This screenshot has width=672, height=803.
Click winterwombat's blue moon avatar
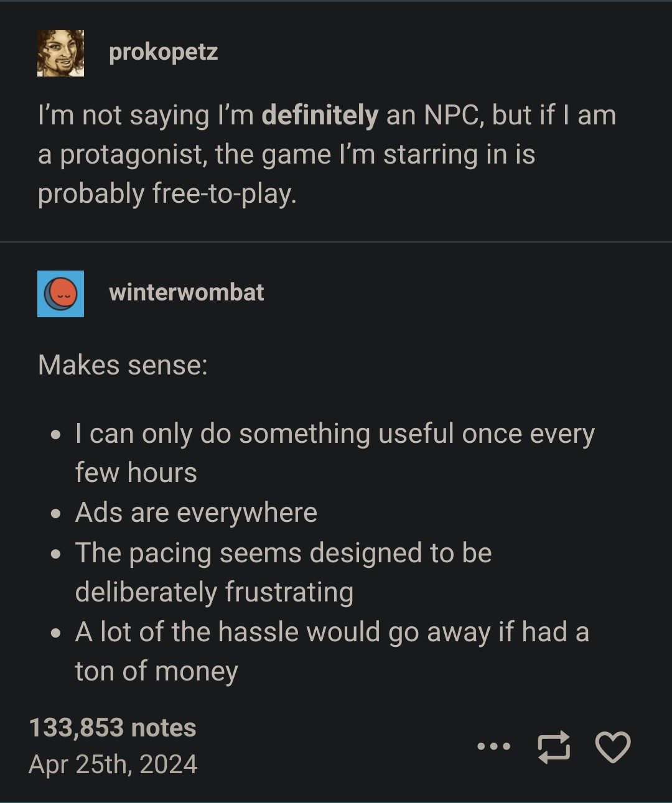pyautogui.click(x=60, y=294)
